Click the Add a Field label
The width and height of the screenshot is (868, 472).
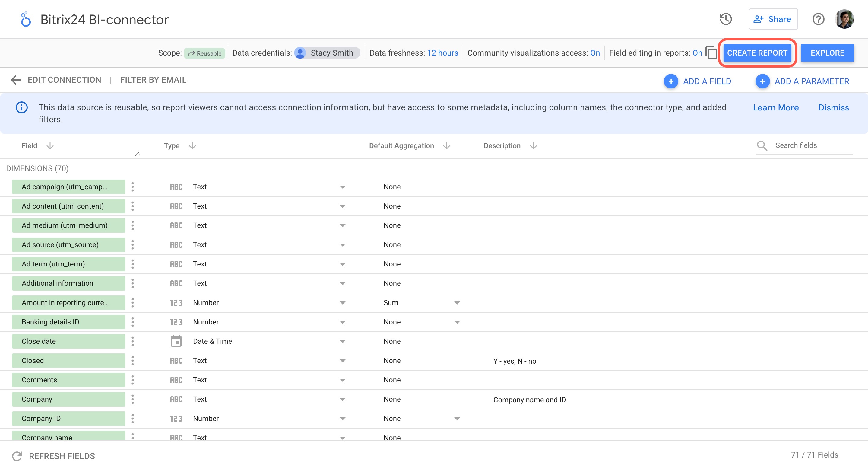pyautogui.click(x=707, y=81)
